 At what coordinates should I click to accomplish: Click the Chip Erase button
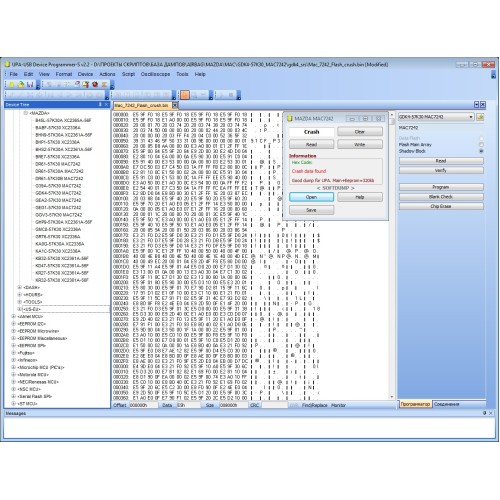click(x=441, y=206)
